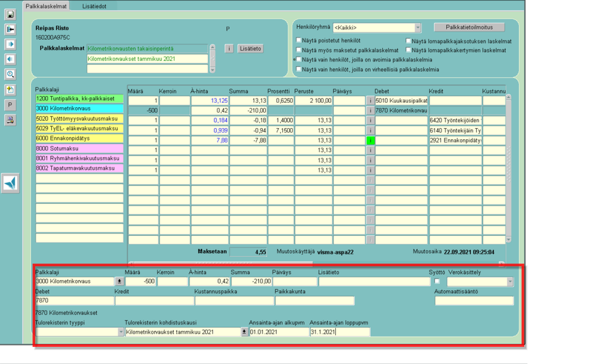
Task: Toggle Näytä myös maksetut palkkalaskelmat checkbox
Action: tap(299, 51)
